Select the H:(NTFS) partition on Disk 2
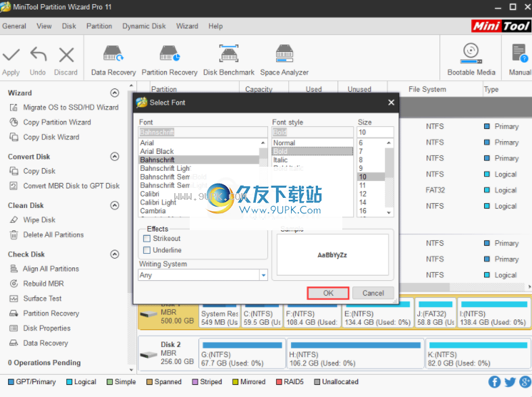 click(356, 354)
